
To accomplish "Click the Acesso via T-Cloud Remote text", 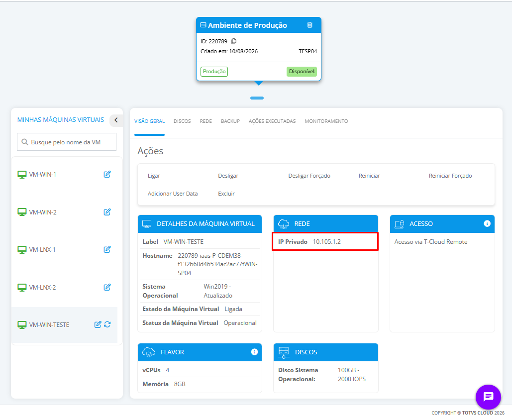I will [x=431, y=242].
